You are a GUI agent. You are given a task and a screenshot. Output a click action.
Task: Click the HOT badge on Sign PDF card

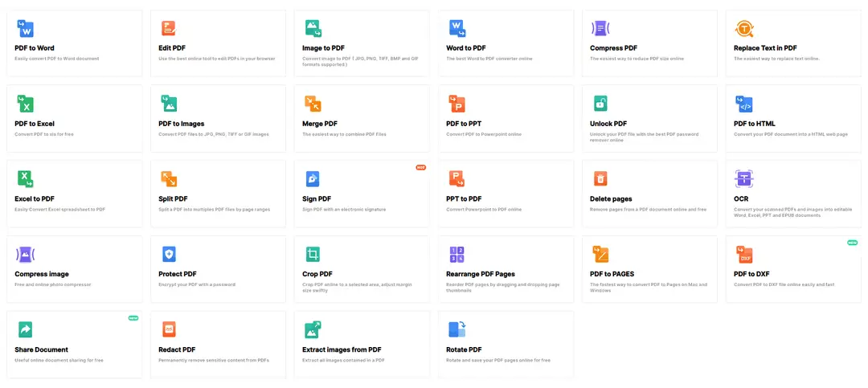pyautogui.click(x=420, y=167)
